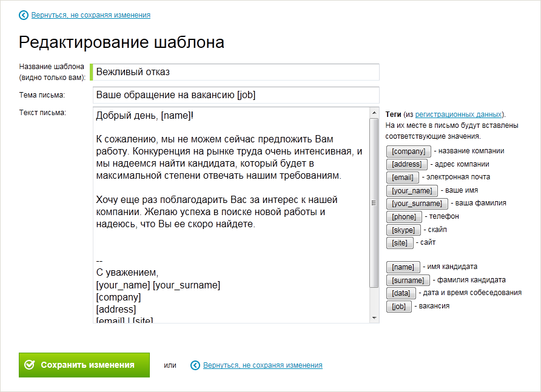Insert the candidate [name] tag
The width and height of the screenshot is (541, 392).
click(x=403, y=267)
